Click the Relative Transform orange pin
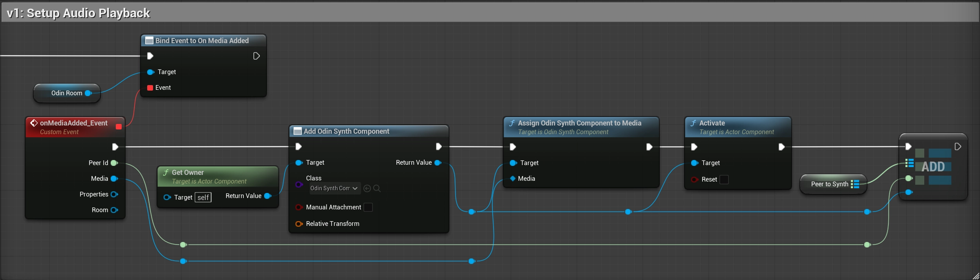 point(299,224)
